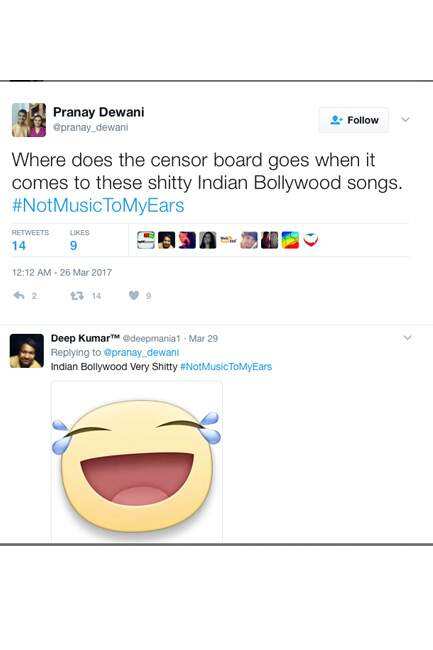Open the #NotMusicToMyEars hashtag in main tweet
The height and width of the screenshot is (650, 433).
point(98,206)
